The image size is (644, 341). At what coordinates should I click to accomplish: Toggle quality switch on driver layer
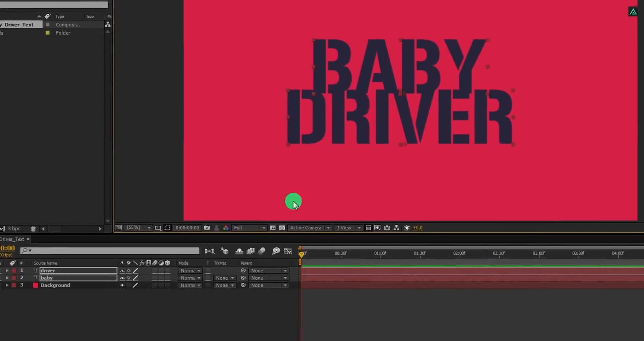[x=136, y=271]
